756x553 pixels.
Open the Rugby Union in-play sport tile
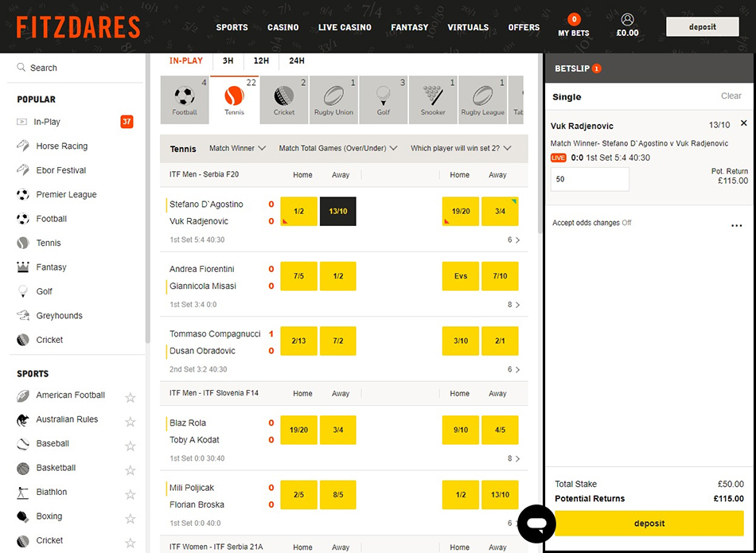pyautogui.click(x=333, y=100)
